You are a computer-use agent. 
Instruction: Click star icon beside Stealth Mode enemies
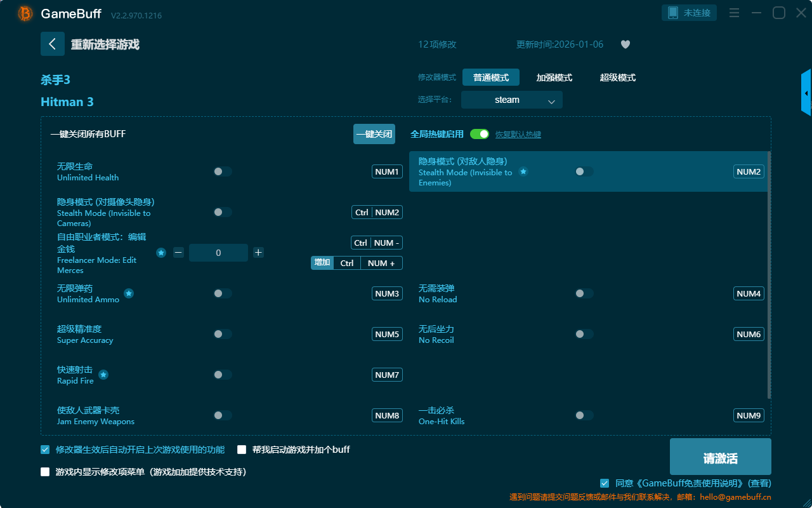point(523,171)
